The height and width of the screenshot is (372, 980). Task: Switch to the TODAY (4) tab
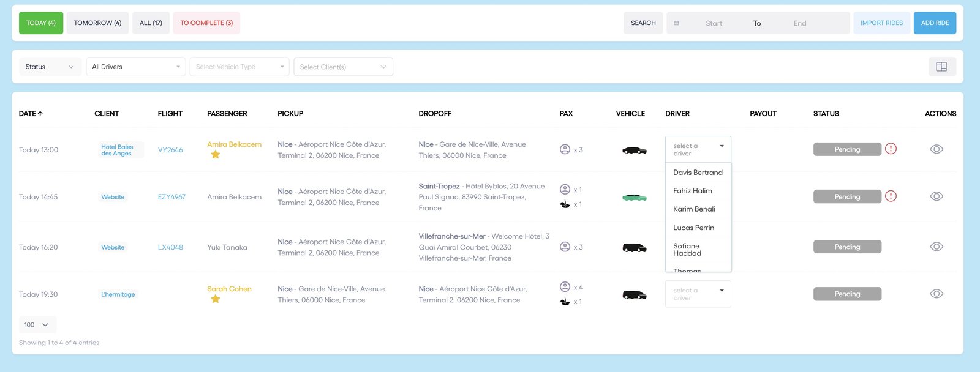41,23
